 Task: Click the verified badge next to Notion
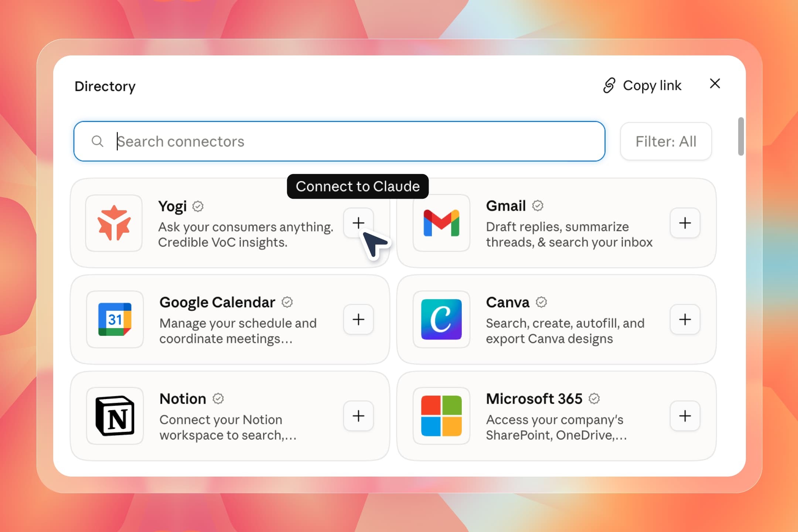218,399
